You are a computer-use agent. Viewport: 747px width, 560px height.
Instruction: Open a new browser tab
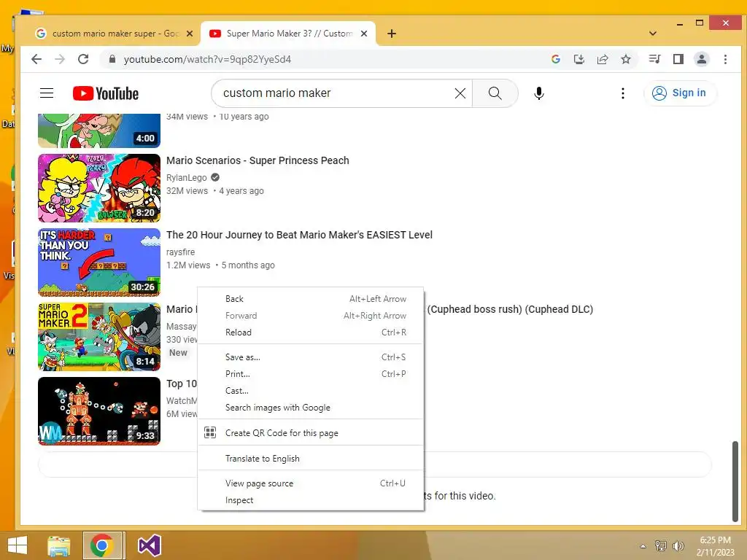point(391,34)
